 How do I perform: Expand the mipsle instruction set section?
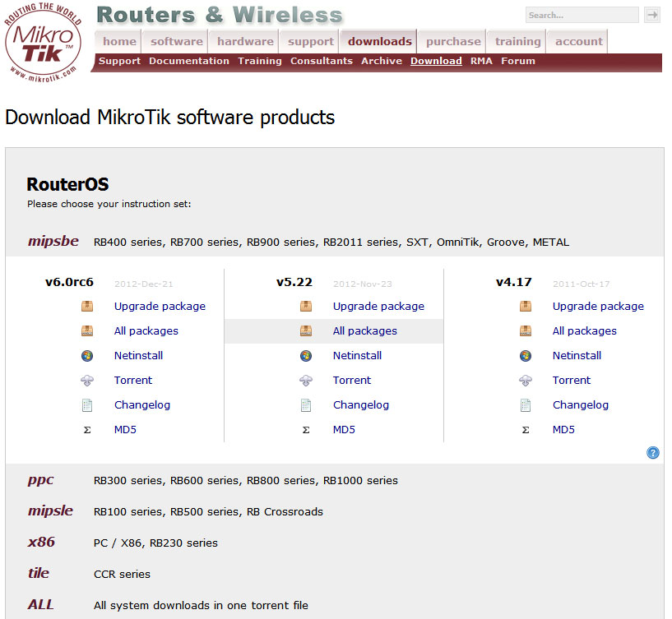coord(50,511)
